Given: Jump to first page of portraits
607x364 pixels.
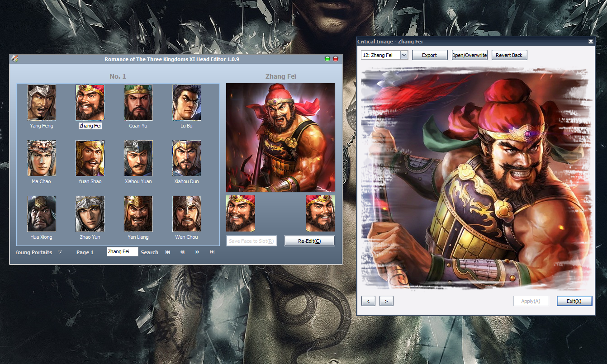Looking at the screenshot, I should [x=168, y=252].
